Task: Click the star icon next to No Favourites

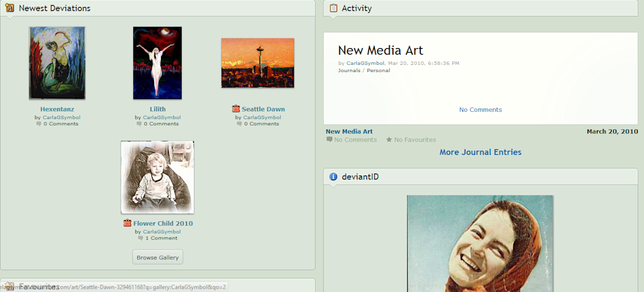Action: [x=389, y=140]
